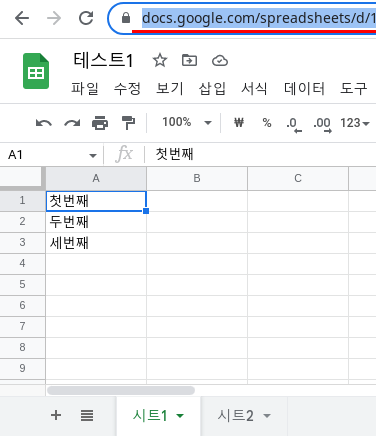Select row 3 header
The width and height of the screenshot is (376, 436).
click(22, 243)
